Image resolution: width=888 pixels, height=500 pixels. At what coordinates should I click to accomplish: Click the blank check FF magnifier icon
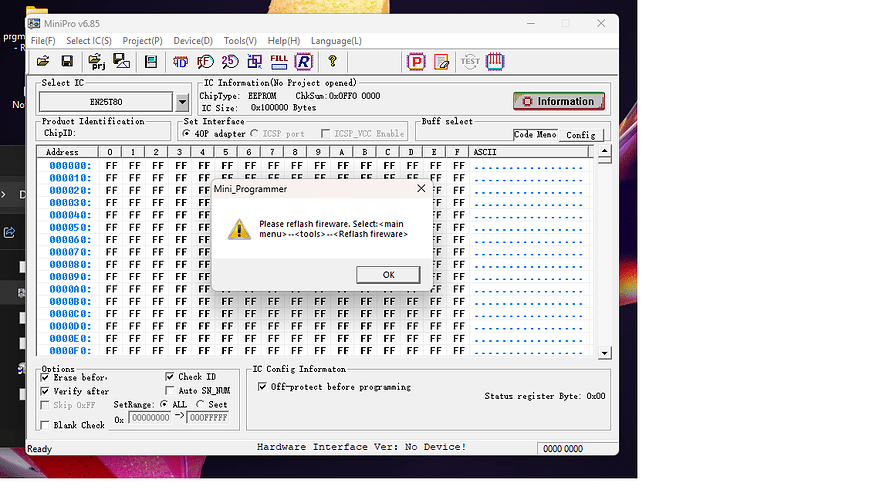(205, 61)
